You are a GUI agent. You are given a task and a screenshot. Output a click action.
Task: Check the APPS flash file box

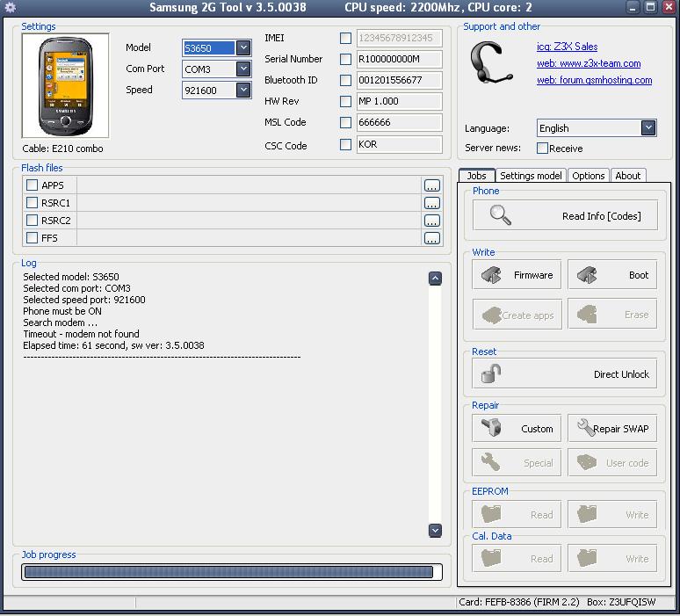33,185
